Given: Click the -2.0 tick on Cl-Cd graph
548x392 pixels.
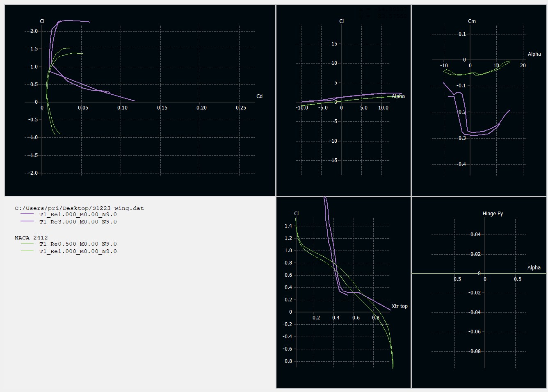Looking at the screenshot, I should pos(33,173).
